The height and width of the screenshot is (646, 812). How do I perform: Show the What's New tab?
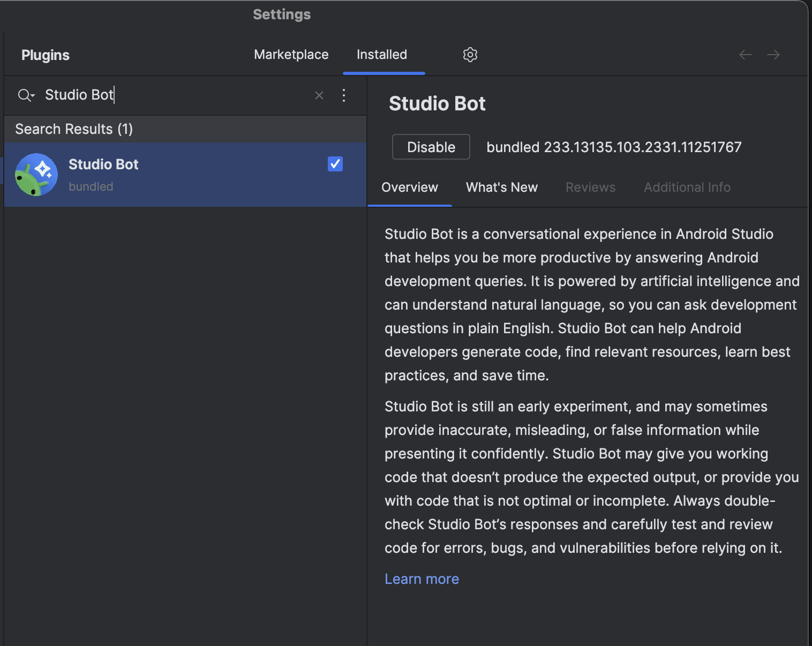[x=501, y=187]
